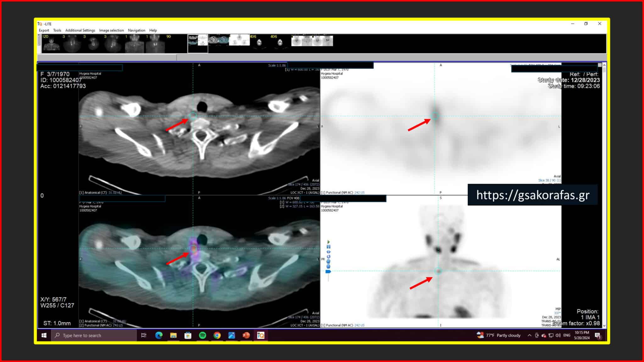Open Spotify from the taskbar

(x=203, y=335)
